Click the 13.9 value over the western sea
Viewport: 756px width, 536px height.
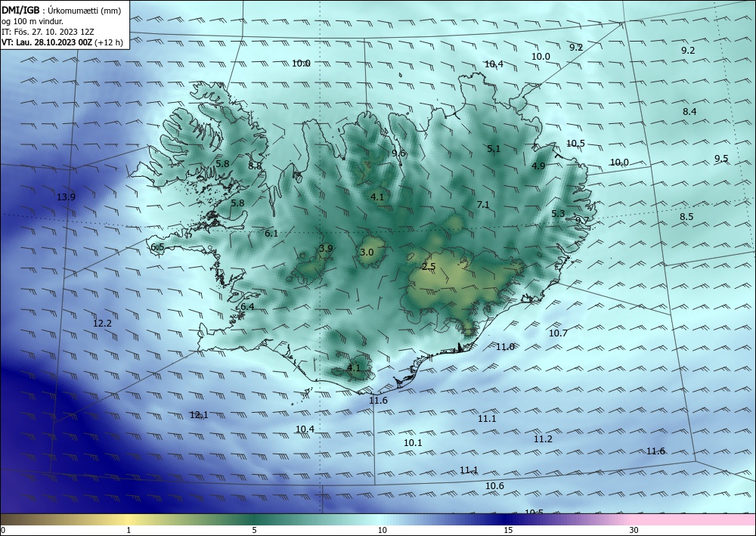[66, 197]
